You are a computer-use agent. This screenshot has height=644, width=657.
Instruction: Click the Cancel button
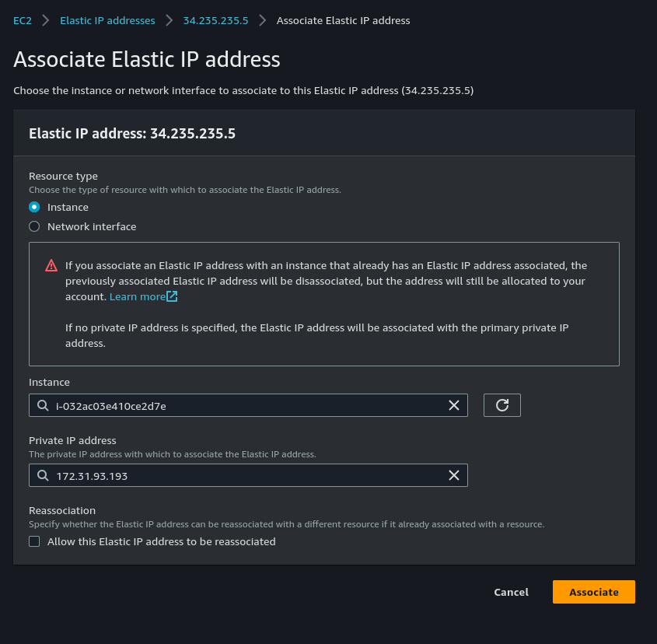[511, 592]
